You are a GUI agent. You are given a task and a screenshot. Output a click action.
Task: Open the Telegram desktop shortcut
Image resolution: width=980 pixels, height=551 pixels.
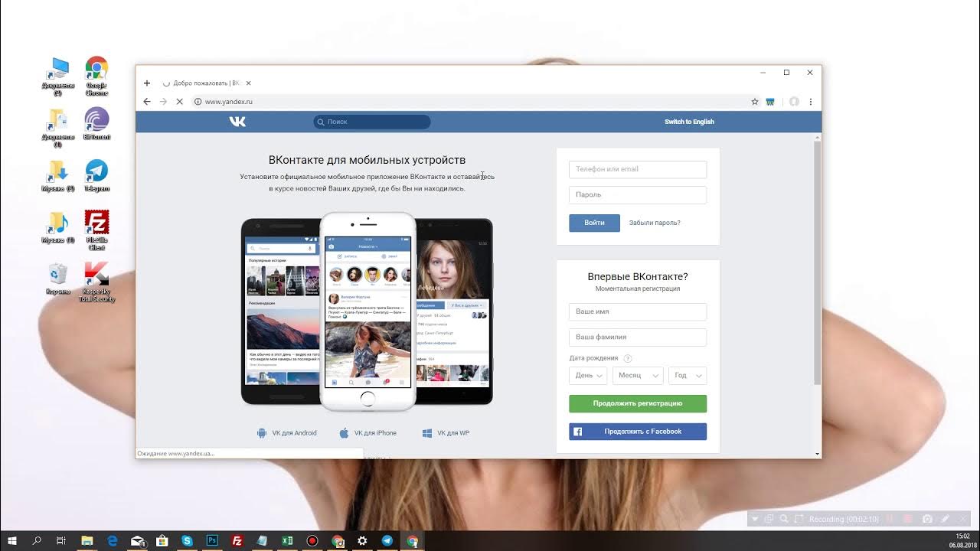(x=96, y=175)
